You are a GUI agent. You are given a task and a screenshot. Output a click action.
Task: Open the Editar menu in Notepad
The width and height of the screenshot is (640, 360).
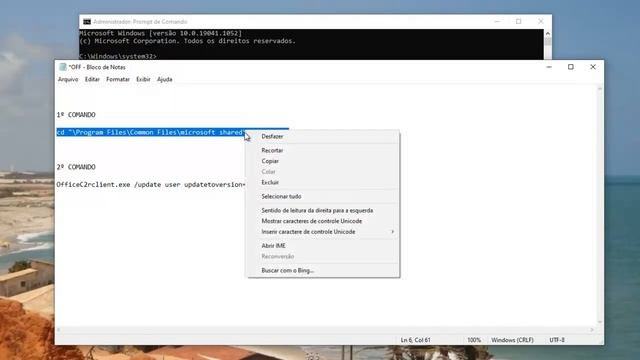(x=92, y=79)
